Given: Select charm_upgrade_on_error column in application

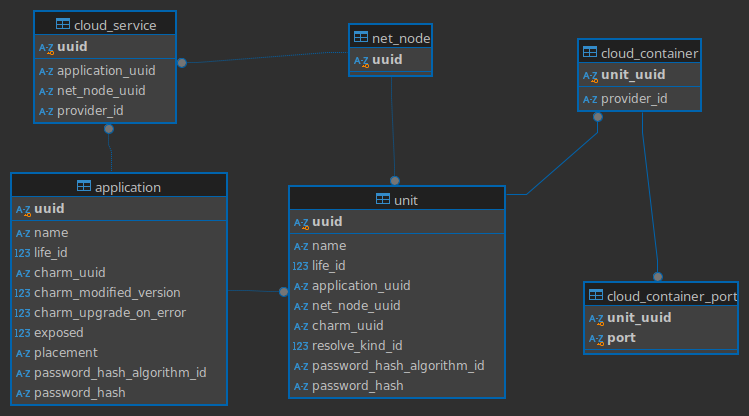Looking at the screenshot, I should pos(110,312).
